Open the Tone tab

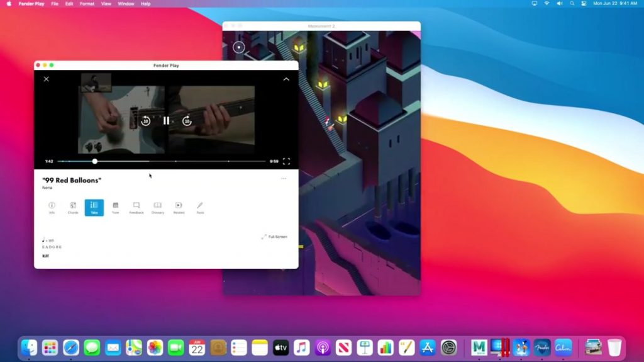(116, 208)
